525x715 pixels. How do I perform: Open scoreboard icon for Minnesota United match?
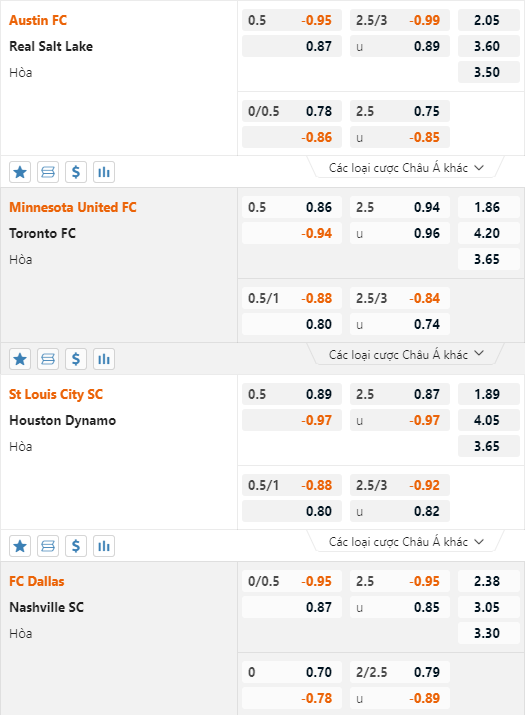click(x=48, y=359)
